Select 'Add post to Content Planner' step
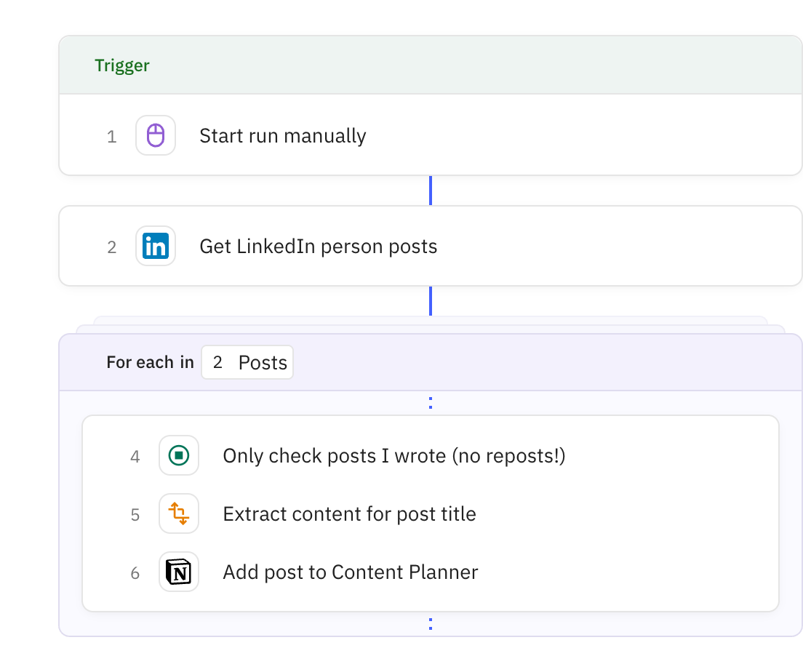Image resolution: width=803 pixels, height=672 pixels. [350, 572]
